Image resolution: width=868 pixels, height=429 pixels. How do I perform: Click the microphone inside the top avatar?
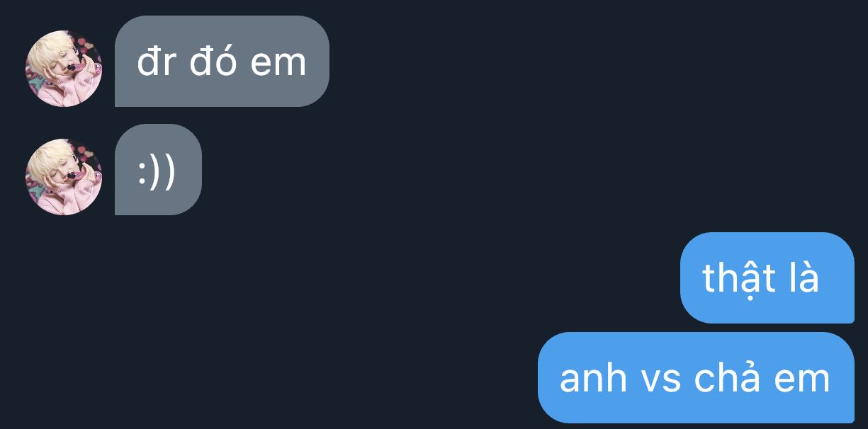[73, 67]
